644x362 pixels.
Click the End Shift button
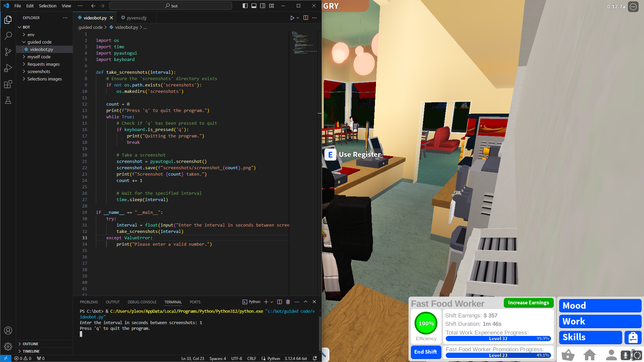pos(425,352)
